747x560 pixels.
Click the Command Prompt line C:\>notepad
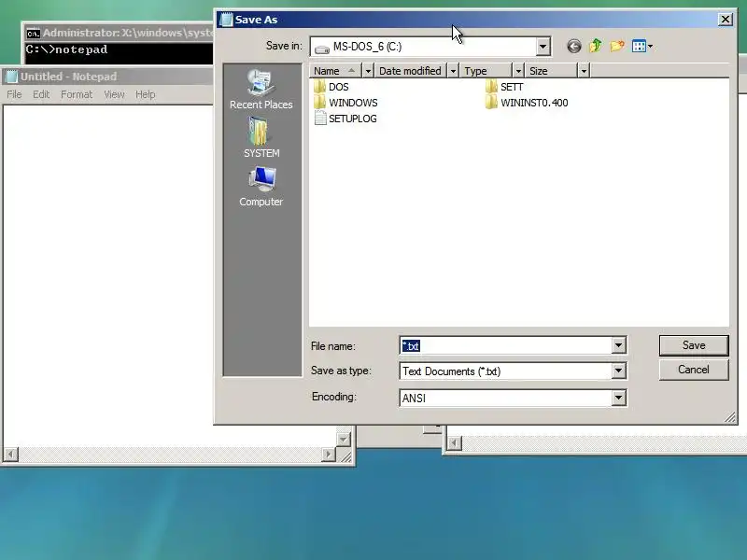pyautogui.click(x=66, y=49)
